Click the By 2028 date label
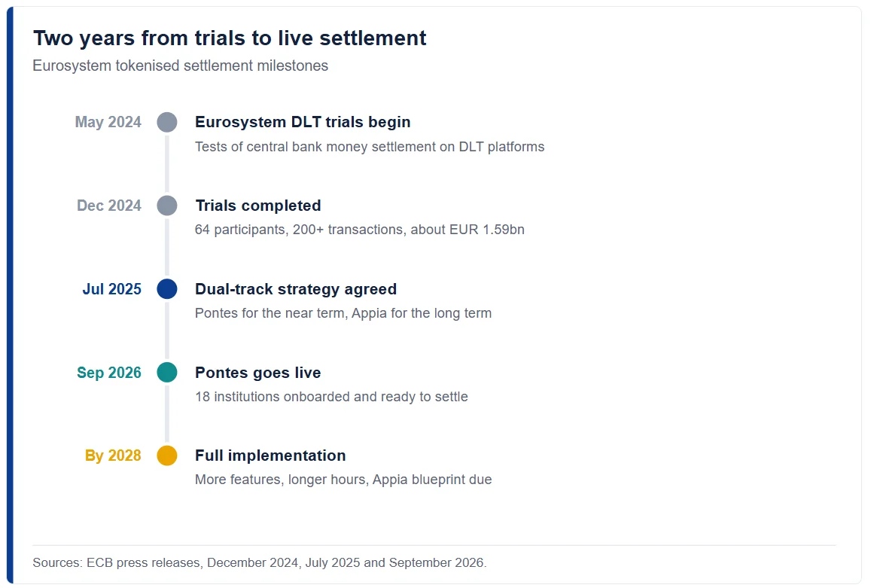Screen dimensions: 871x588 113,455
